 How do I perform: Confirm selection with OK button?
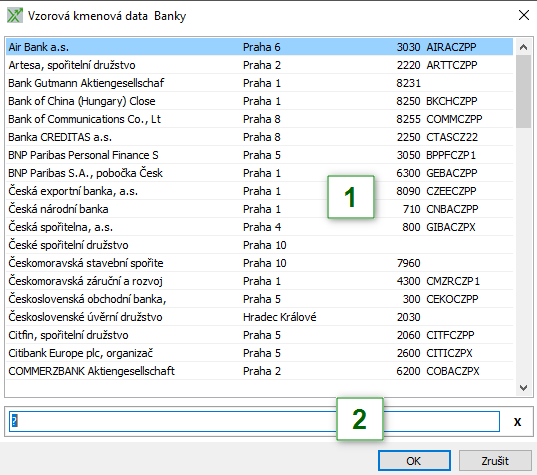414,461
